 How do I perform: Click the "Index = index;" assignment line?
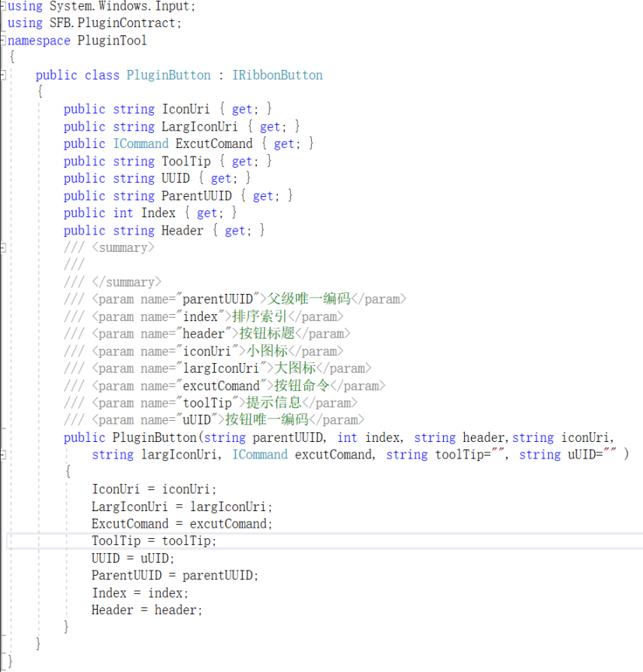coord(140,593)
